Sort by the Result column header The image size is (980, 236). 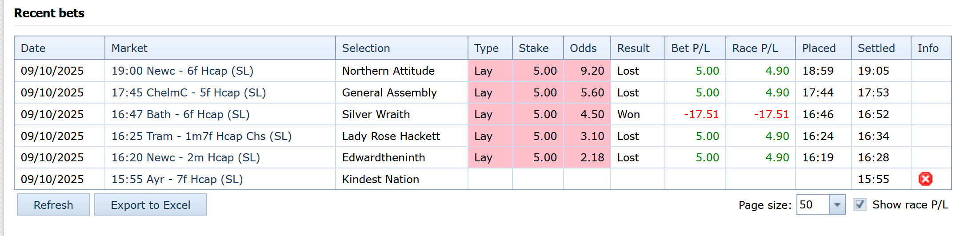(633, 48)
